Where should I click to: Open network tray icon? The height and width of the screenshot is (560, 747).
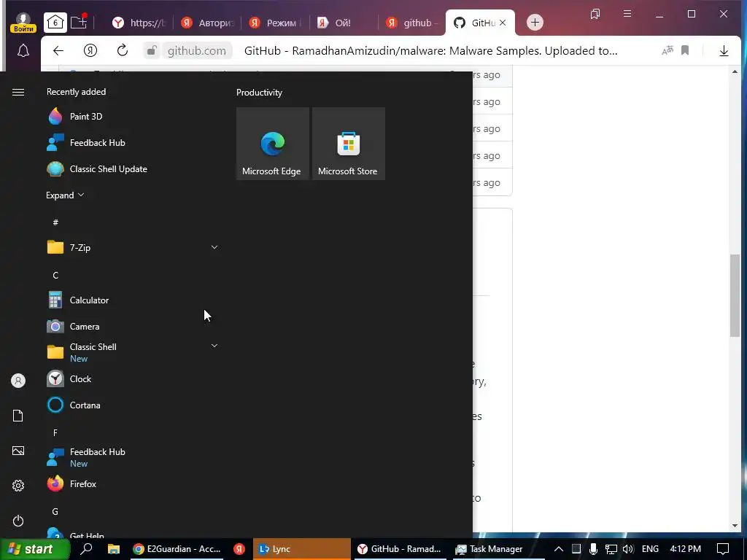611,549
